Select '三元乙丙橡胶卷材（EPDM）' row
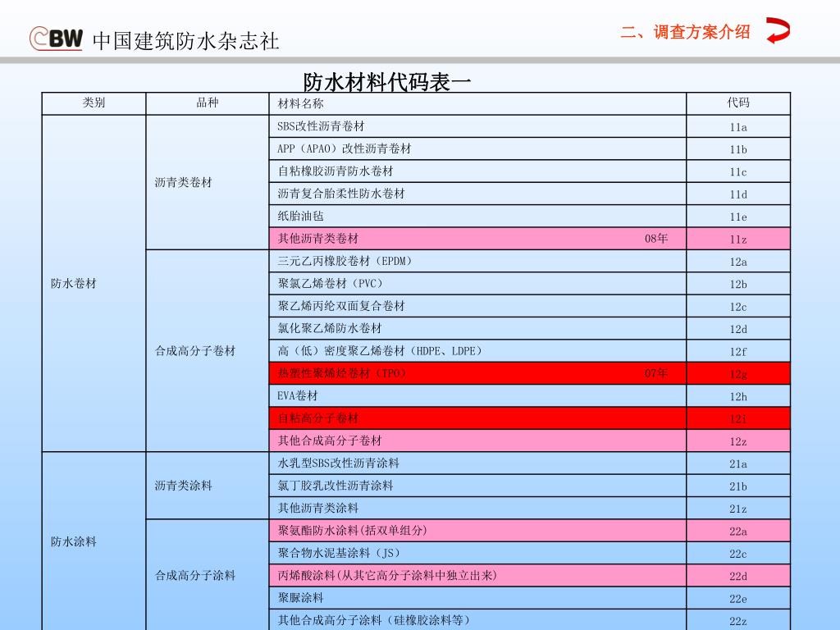840x630 pixels. (x=477, y=261)
